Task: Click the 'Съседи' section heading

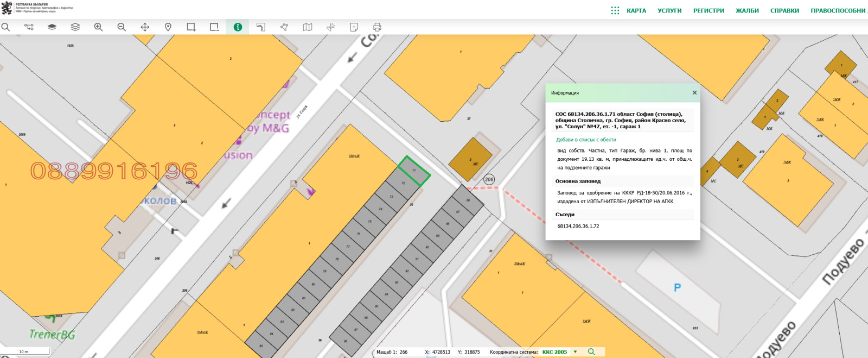Action: (x=565, y=215)
